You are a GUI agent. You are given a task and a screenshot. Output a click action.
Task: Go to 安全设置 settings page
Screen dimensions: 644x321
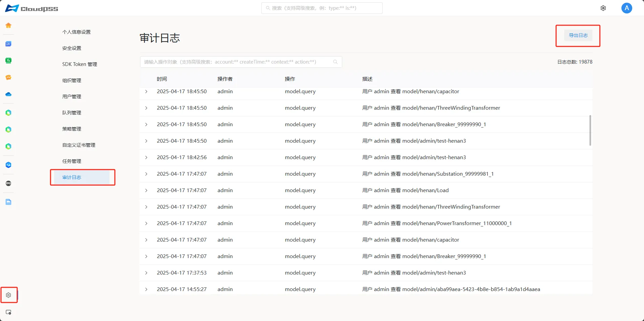72,48
